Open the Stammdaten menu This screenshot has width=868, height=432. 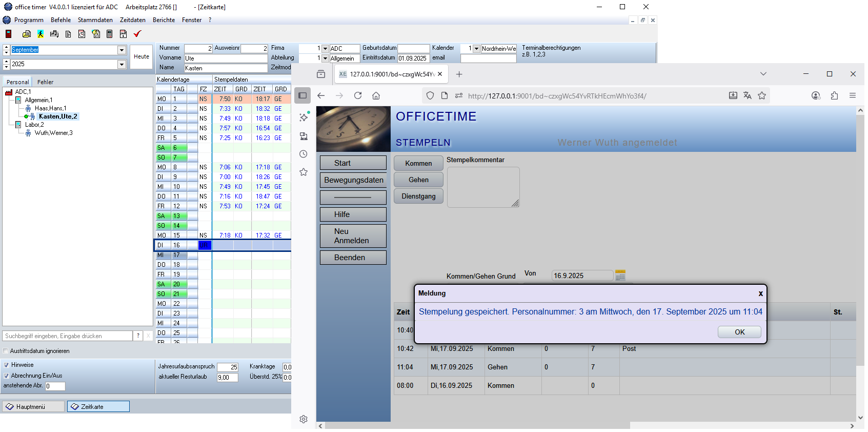[95, 20]
